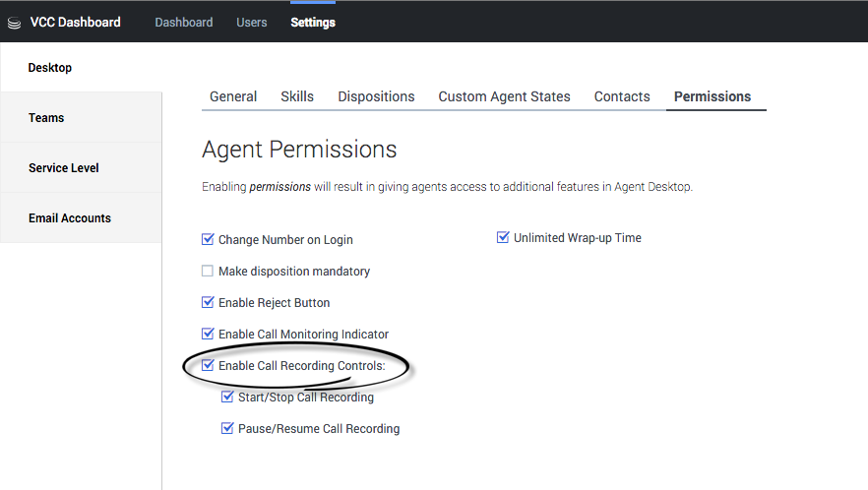Open the Dispositions tab

pos(376,96)
